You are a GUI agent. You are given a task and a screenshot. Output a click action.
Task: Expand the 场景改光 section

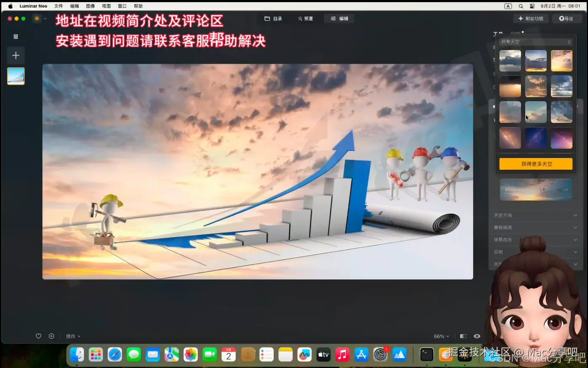(535, 239)
